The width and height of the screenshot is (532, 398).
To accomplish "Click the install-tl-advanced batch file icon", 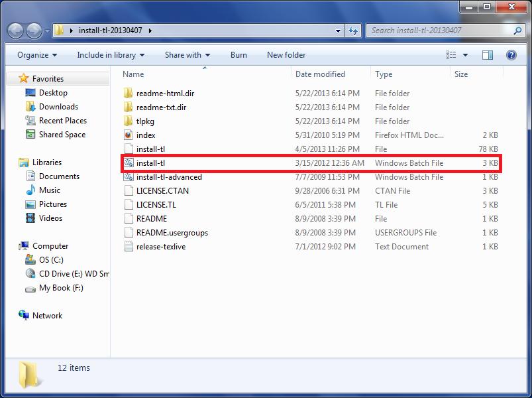I will click(129, 176).
